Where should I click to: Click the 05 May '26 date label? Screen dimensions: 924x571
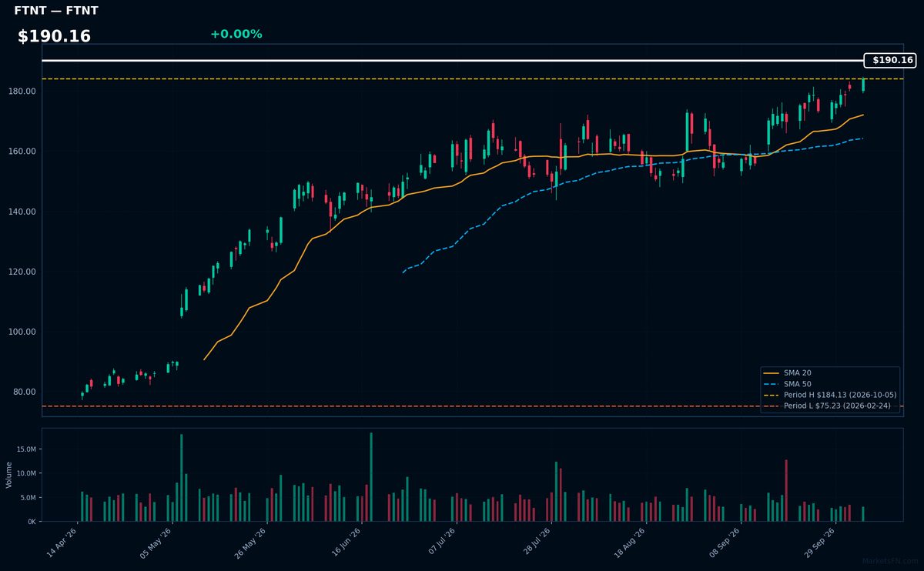click(157, 543)
